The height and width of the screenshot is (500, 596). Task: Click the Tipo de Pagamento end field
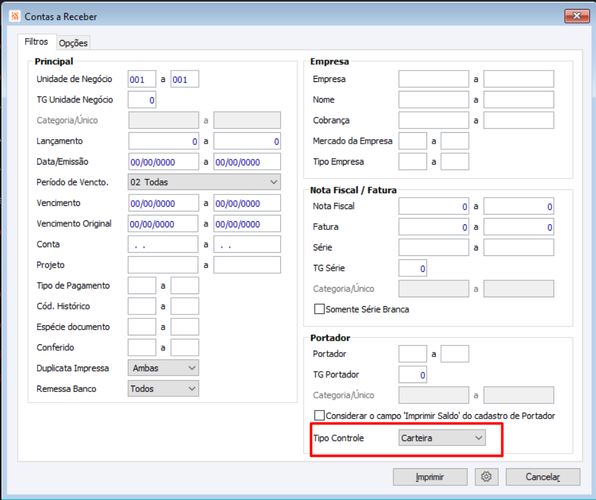pos(184,286)
